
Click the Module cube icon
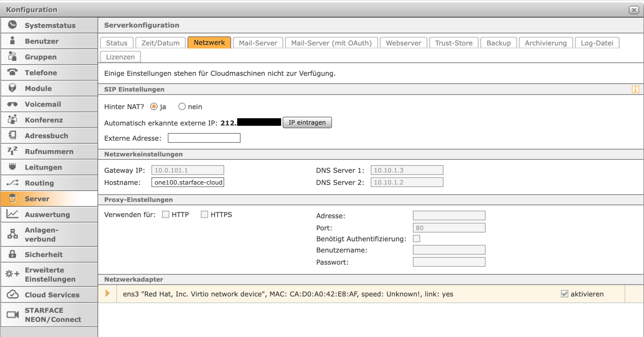coord(13,88)
